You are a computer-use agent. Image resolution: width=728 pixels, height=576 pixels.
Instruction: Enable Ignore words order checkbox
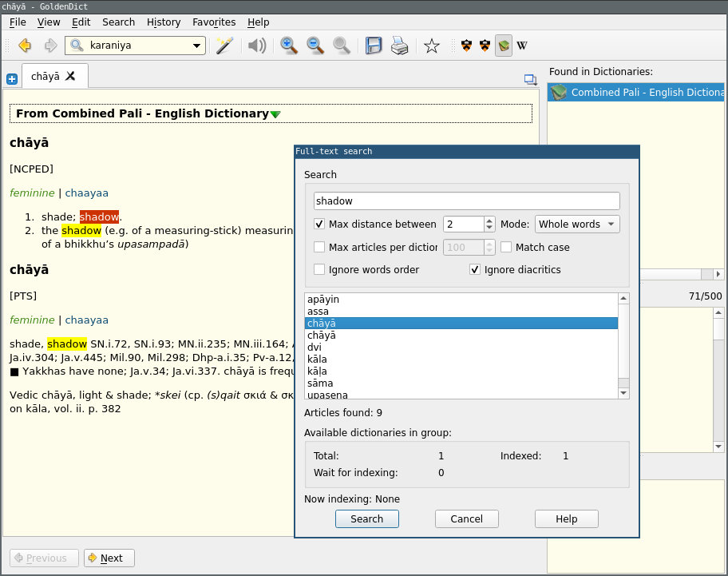319,269
